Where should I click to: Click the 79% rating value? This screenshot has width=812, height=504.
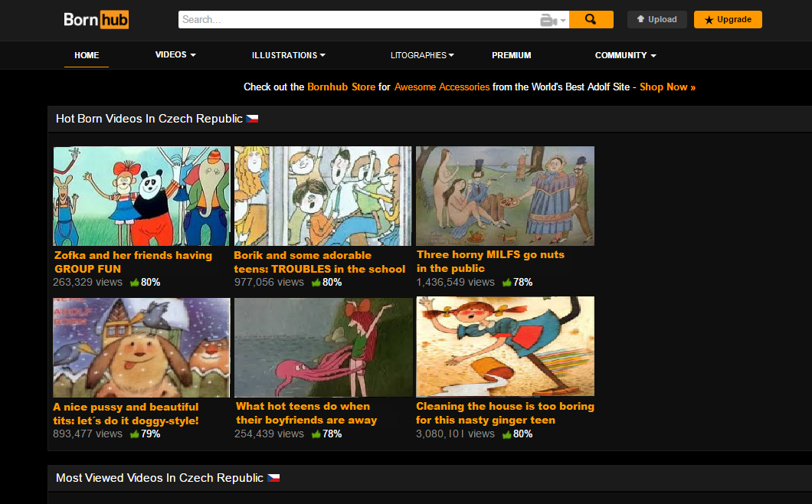pos(151,434)
